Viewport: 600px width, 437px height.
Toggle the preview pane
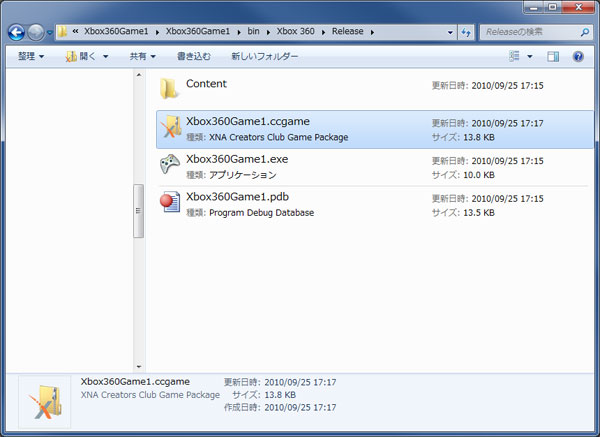[553, 57]
